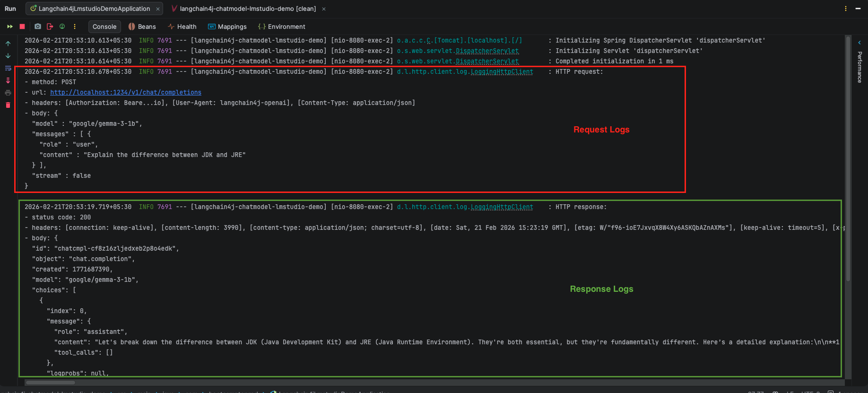Image resolution: width=868 pixels, height=393 pixels.
Task: Open the Run tool window options kebab menu
Action: pos(846,9)
